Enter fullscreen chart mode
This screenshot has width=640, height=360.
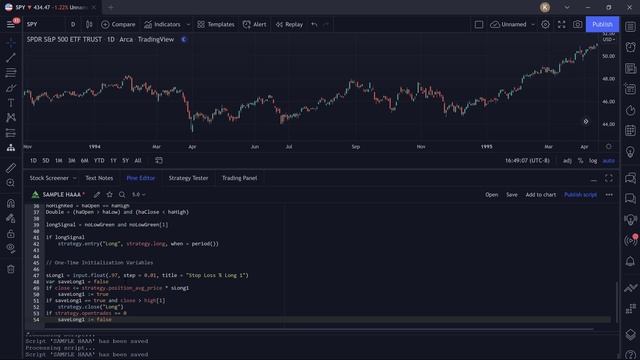pyautogui.click(x=562, y=24)
